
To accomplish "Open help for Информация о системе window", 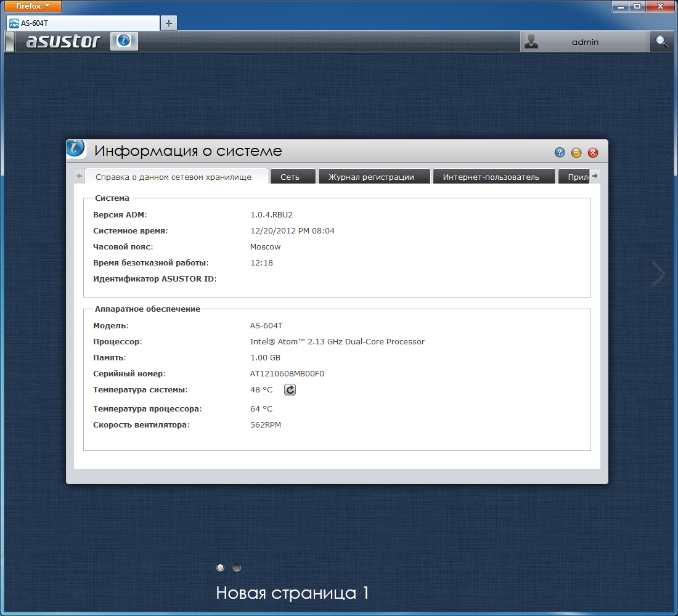I will (x=560, y=152).
